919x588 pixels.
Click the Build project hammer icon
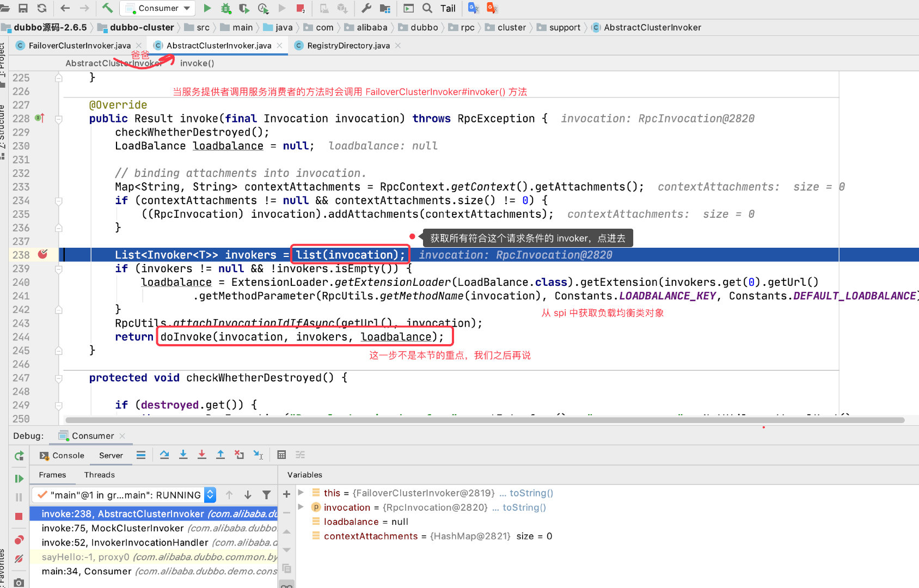click(107, 8)
